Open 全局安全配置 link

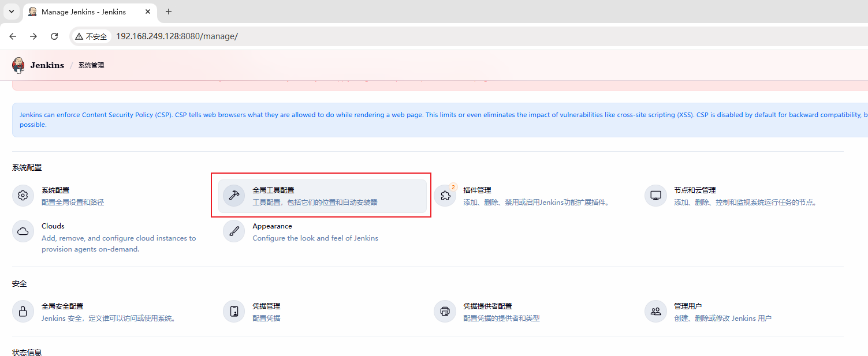[x=62, y=306]
